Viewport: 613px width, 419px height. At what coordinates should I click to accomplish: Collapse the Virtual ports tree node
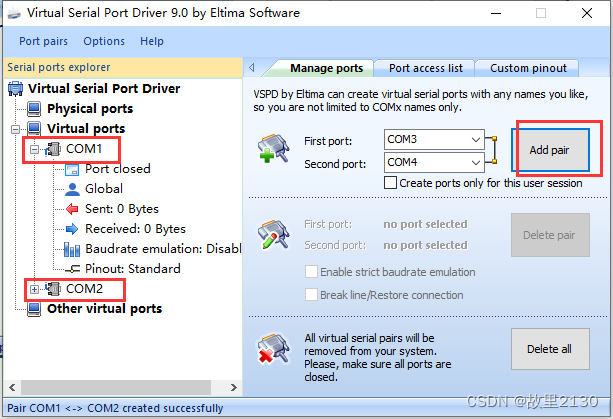tap(15, 129)
